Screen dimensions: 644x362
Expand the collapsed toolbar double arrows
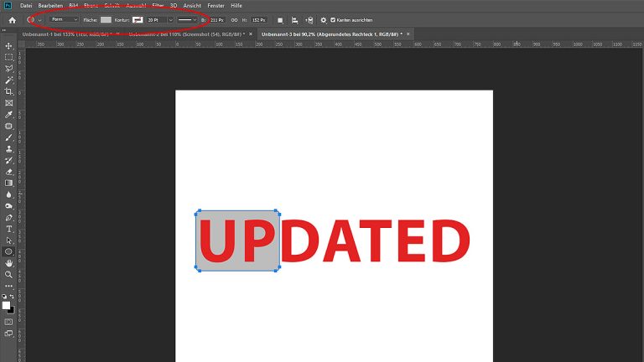4,30
